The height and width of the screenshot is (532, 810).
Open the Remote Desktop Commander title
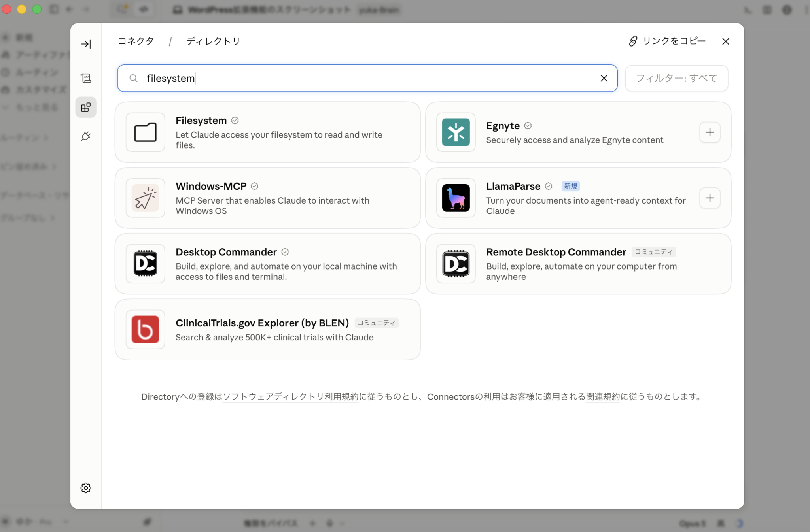point(556,252)
